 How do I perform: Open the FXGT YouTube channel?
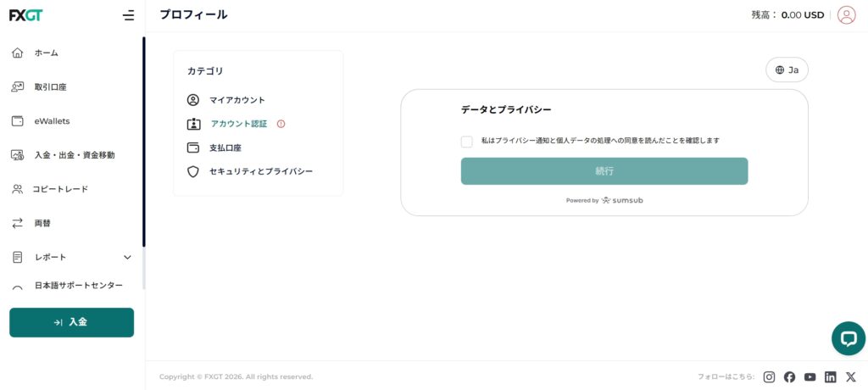pos(810,377)
